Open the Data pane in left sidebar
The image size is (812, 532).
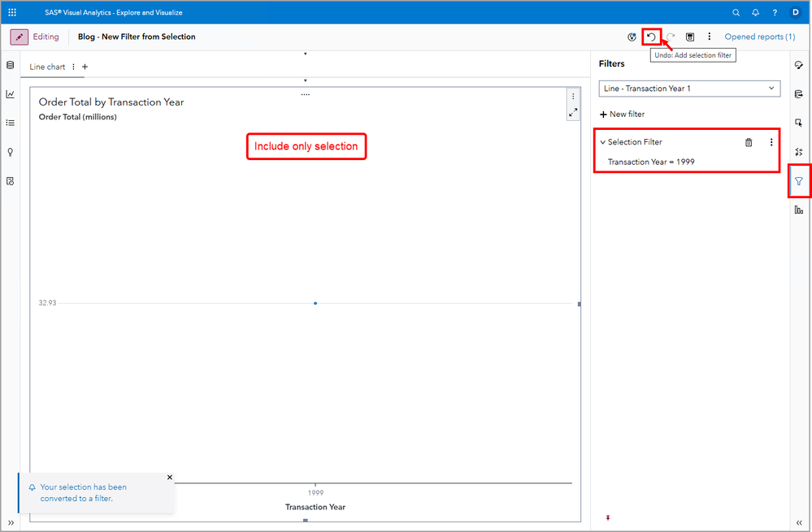pos(11,65)
